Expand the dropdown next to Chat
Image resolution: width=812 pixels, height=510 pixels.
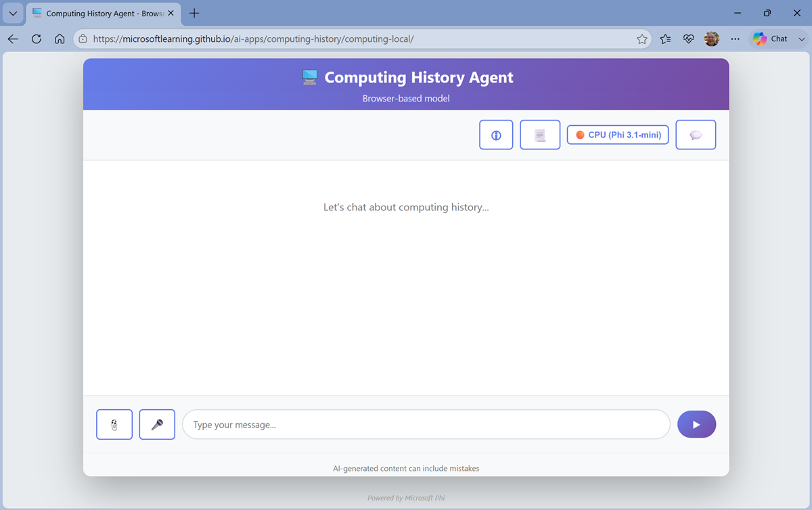[x=802, y=39]
